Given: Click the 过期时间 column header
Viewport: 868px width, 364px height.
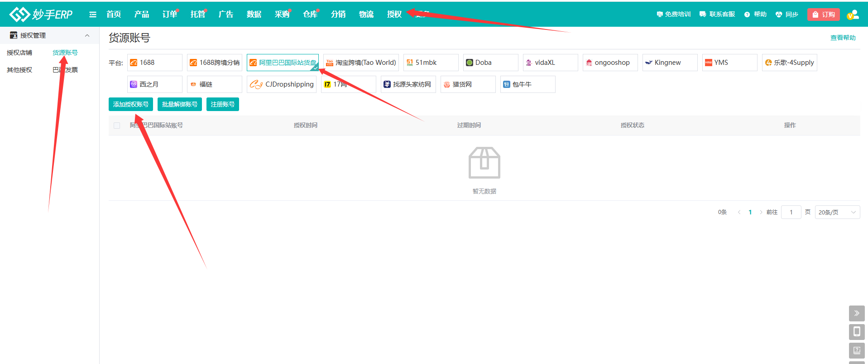Looking at the screenshot, I should 469,125.
